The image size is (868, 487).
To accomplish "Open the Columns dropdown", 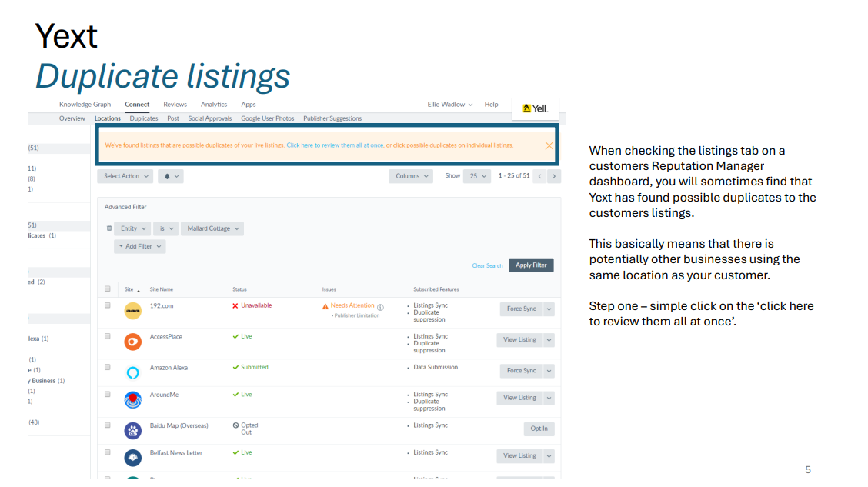I will click(411, 176).
